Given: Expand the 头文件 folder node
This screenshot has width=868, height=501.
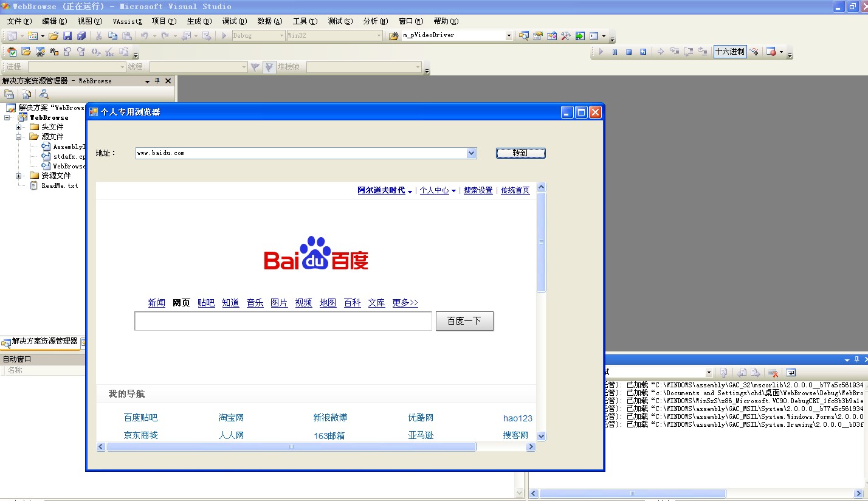Looking at the screenshot, I should (19, 127).
